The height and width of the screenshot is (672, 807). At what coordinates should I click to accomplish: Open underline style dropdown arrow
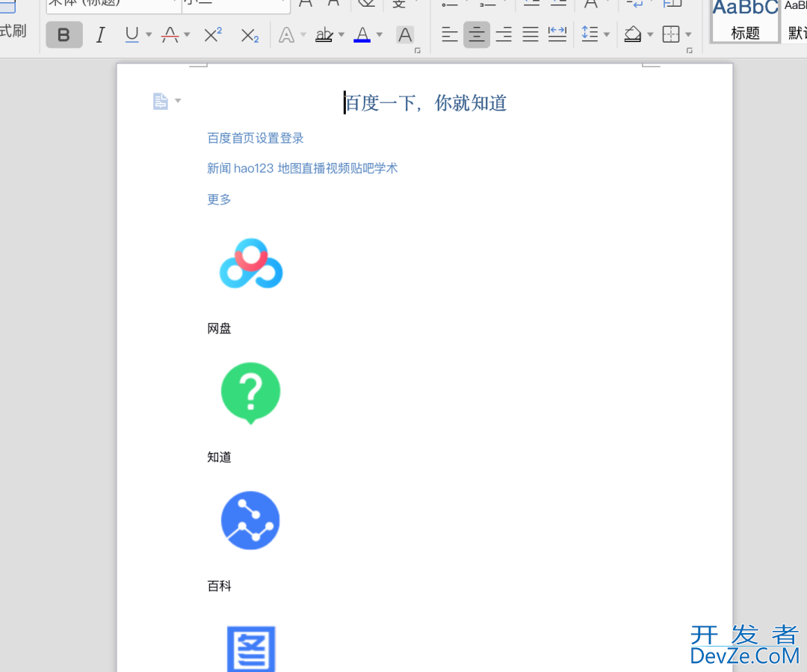click(x=149, y=35)
